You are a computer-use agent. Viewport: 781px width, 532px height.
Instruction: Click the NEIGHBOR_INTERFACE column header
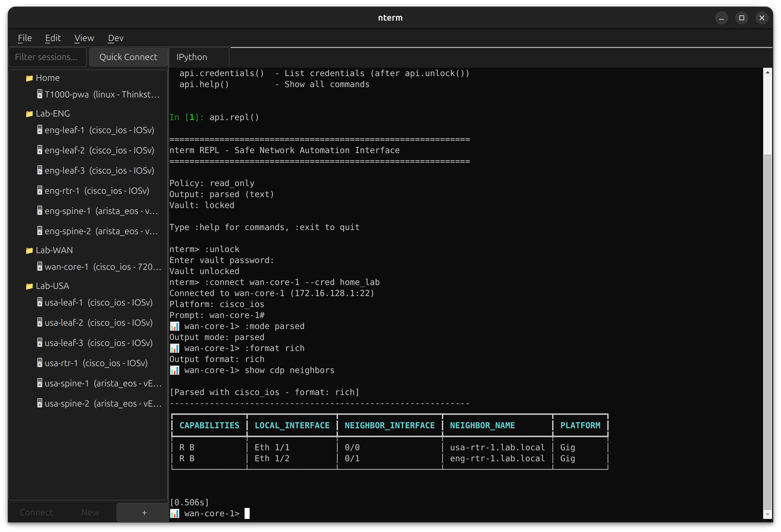coord(390,426)
